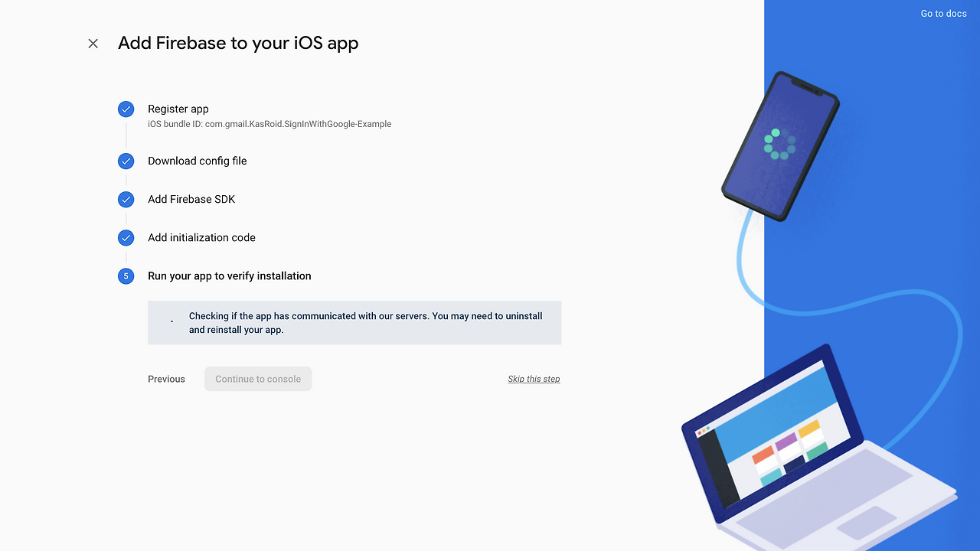Open the Go to docs link

coord(943,14)
